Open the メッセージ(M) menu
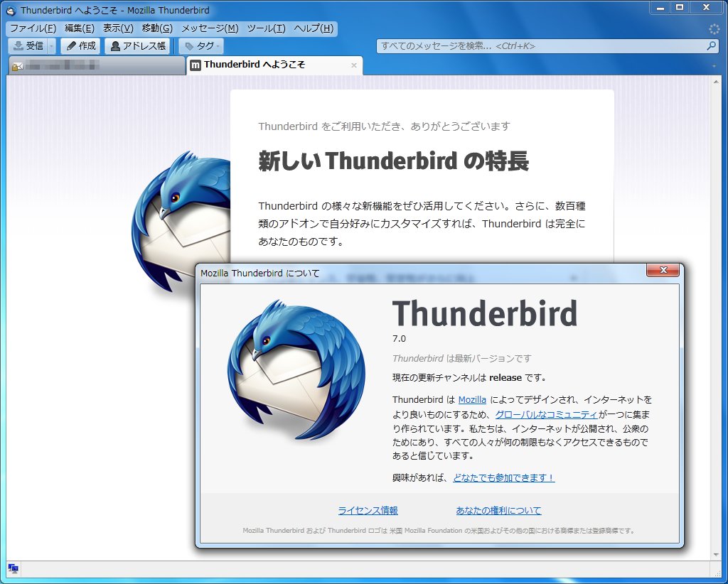This screenshot has height=584, width=728. click(210, 28)
